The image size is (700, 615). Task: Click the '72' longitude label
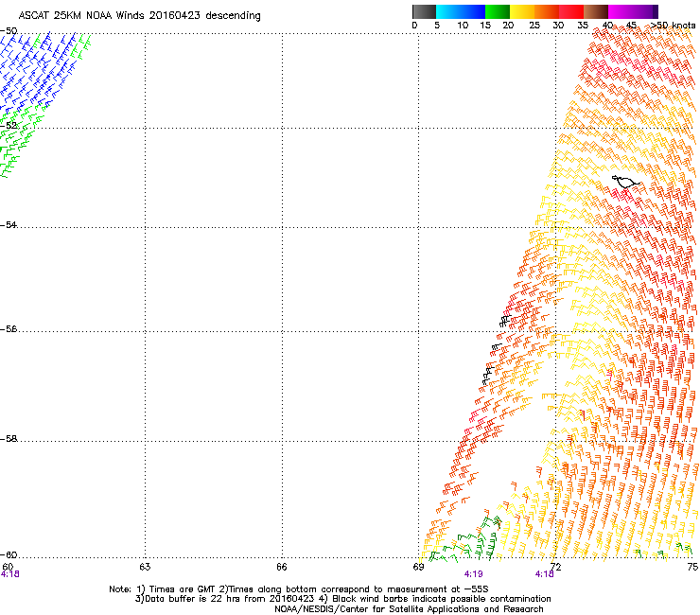pos(555,567)
